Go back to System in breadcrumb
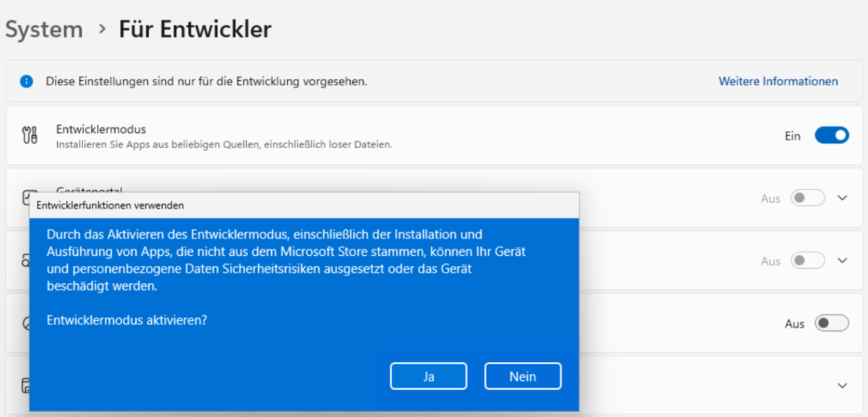 (44, 30)
